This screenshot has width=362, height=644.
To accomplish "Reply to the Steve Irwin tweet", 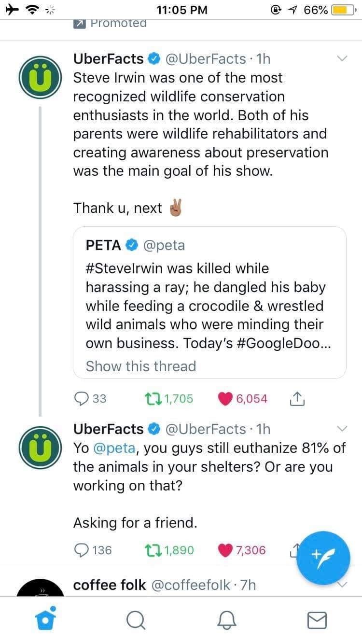I will click(81, 398).
